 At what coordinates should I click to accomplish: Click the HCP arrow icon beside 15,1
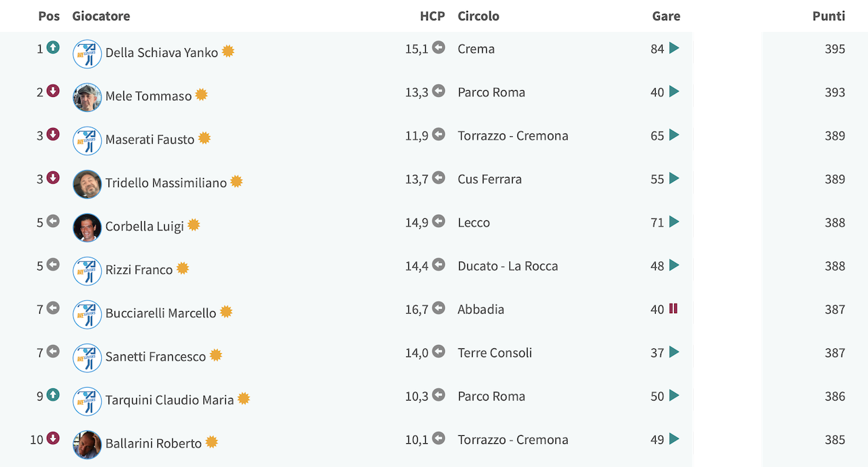439,47
